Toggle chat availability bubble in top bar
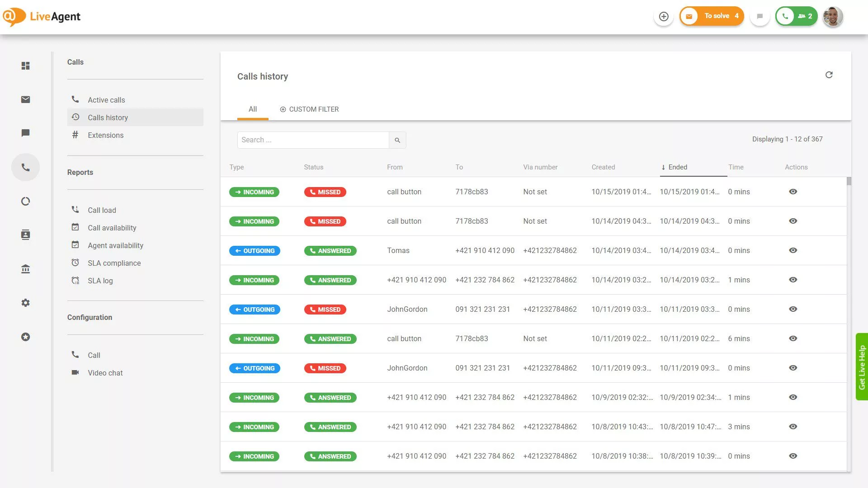Screen dimensions: 868x488 (x=759, y=16)
